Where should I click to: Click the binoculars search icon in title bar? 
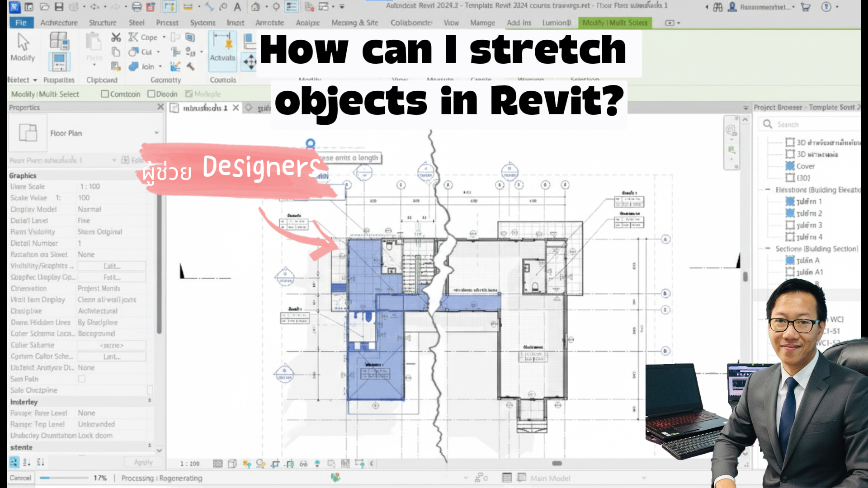click(x=717, y=7)
